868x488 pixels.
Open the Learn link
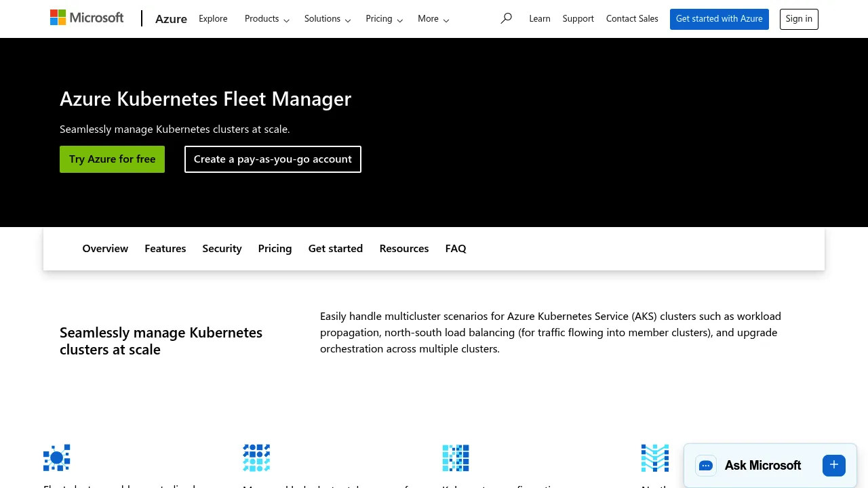coord(540,19)
